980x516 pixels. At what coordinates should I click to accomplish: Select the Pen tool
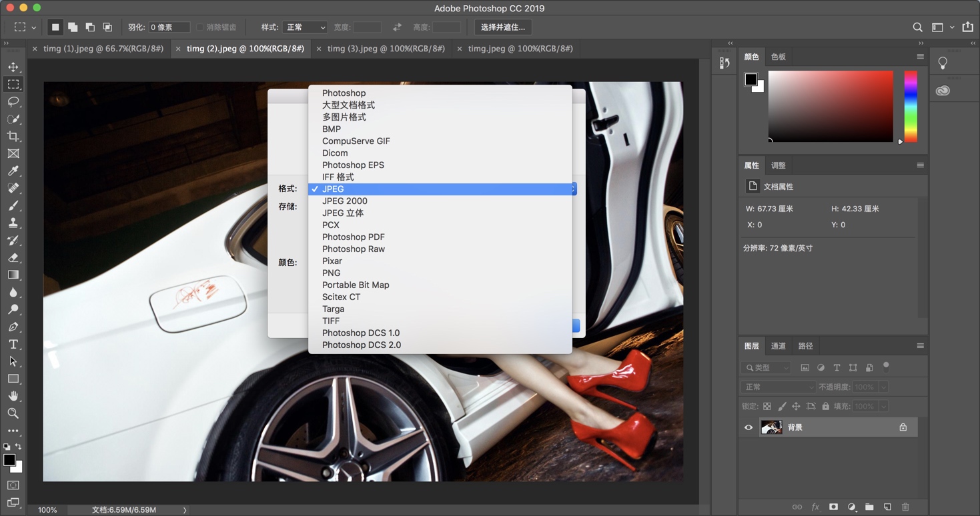pos(13,327)
